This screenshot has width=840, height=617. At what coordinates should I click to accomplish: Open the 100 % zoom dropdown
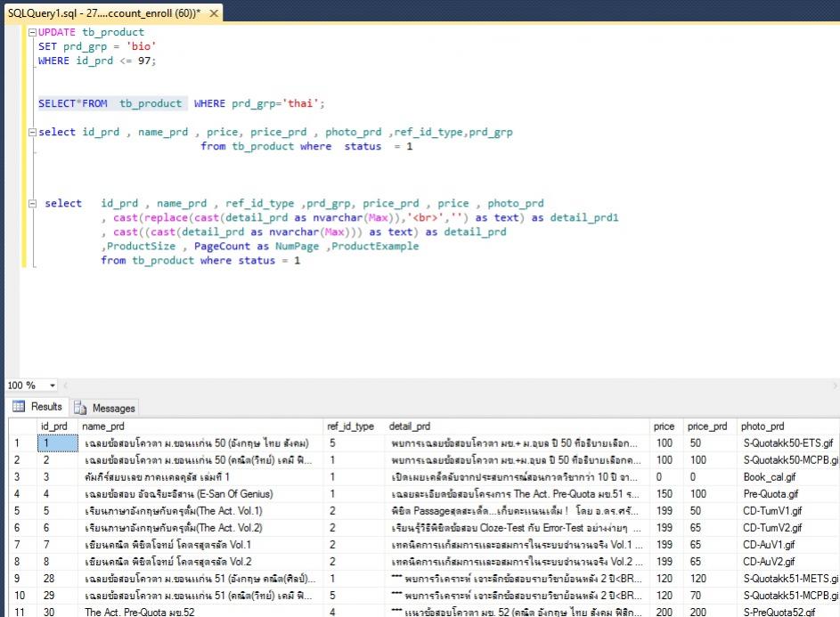point(53,386)
